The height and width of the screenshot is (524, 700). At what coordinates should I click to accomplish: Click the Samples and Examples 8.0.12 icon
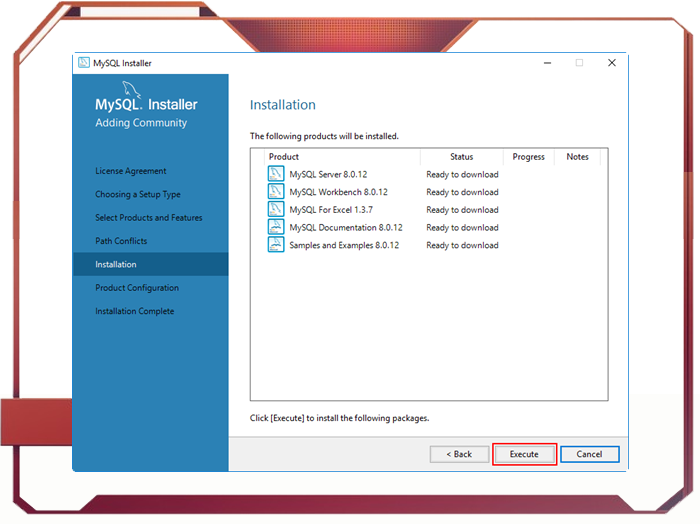pyautogui.click(x=276, y=245)
